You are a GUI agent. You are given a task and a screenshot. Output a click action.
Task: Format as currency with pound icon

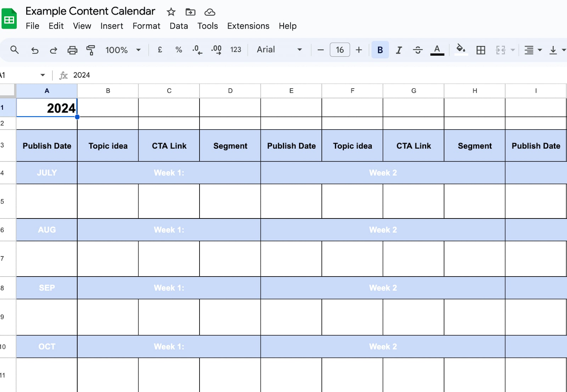pos(160,50)
